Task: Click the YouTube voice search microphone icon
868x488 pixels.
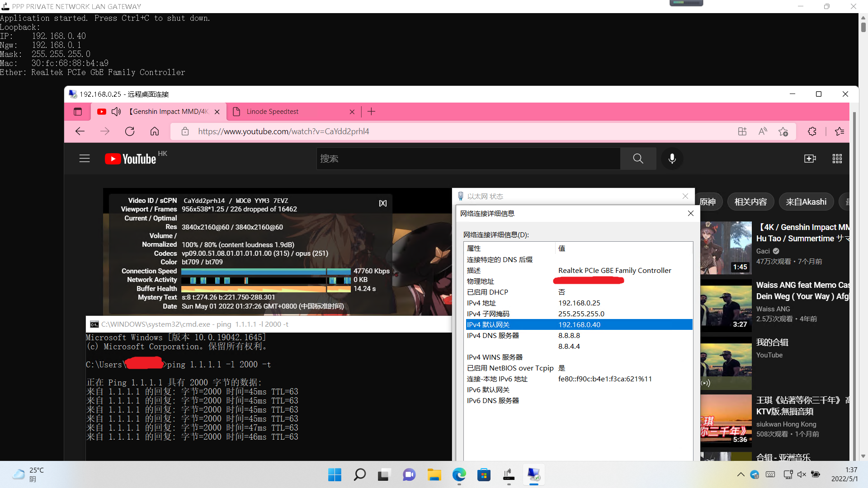Action: click(672, 159)
